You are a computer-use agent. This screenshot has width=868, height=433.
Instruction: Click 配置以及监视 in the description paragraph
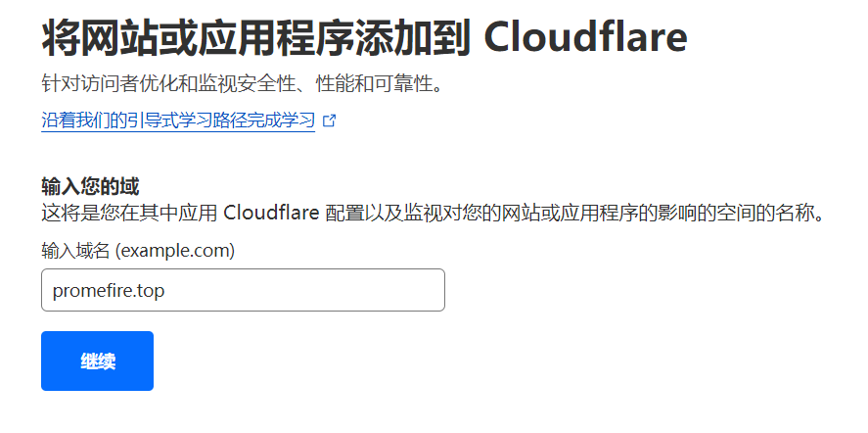383,213
